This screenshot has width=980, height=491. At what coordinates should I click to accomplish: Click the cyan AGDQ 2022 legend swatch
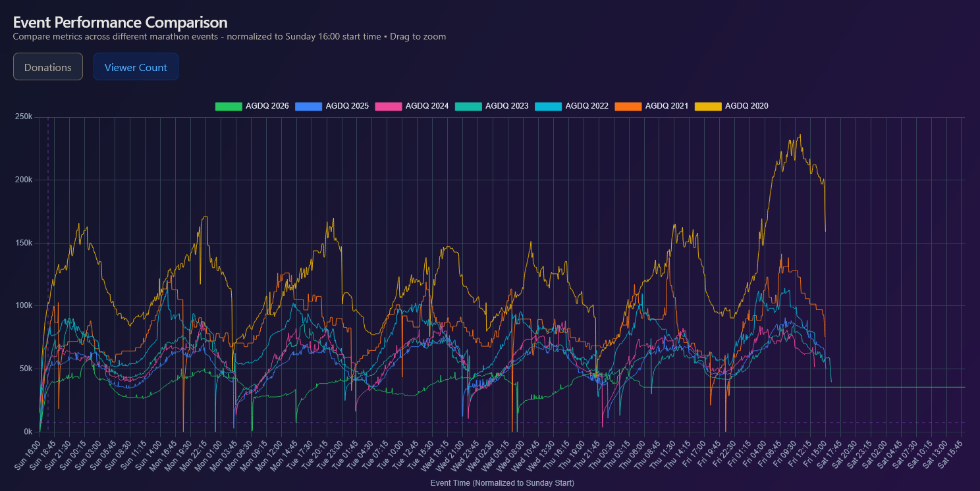click(549, 106)
